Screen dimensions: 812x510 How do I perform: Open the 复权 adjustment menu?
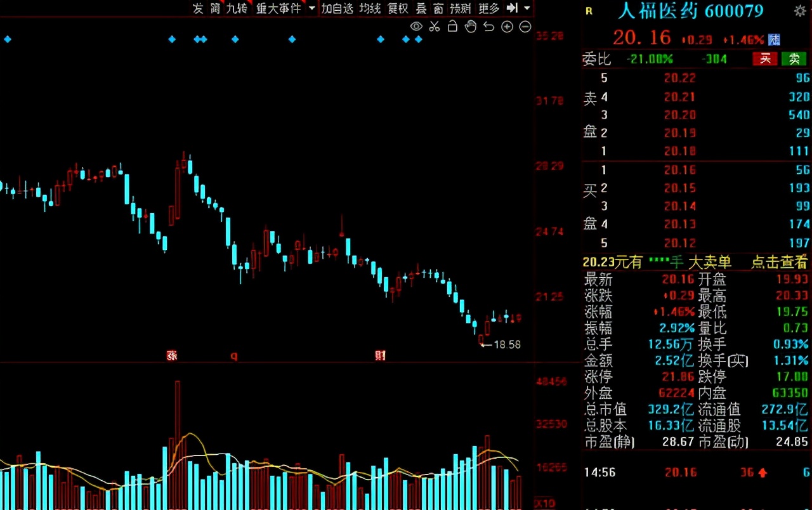[398, 8]
